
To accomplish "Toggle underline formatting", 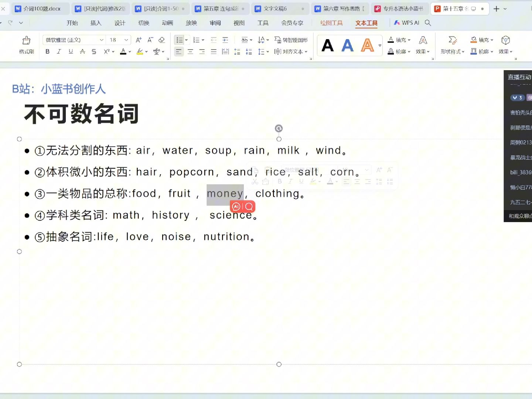I will click(71, 52).
